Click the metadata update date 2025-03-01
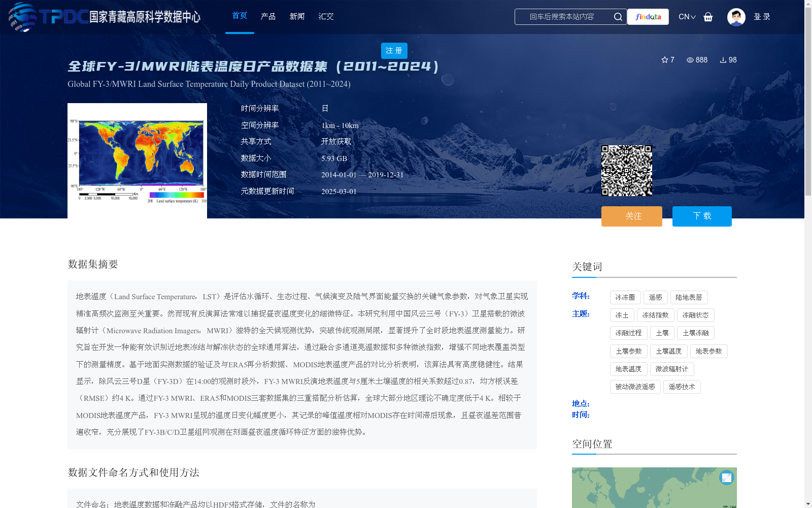The width and height of the screenshot is (812, 508). click(339, 192)
